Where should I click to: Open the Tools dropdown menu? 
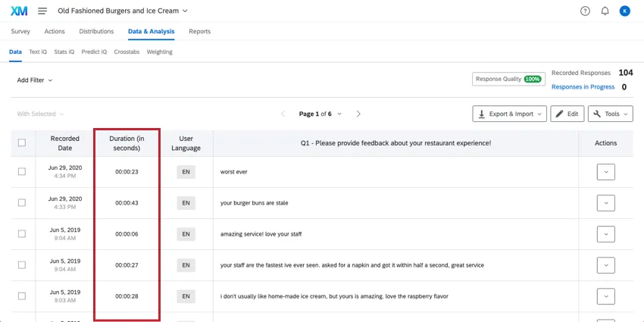(610, 114)
